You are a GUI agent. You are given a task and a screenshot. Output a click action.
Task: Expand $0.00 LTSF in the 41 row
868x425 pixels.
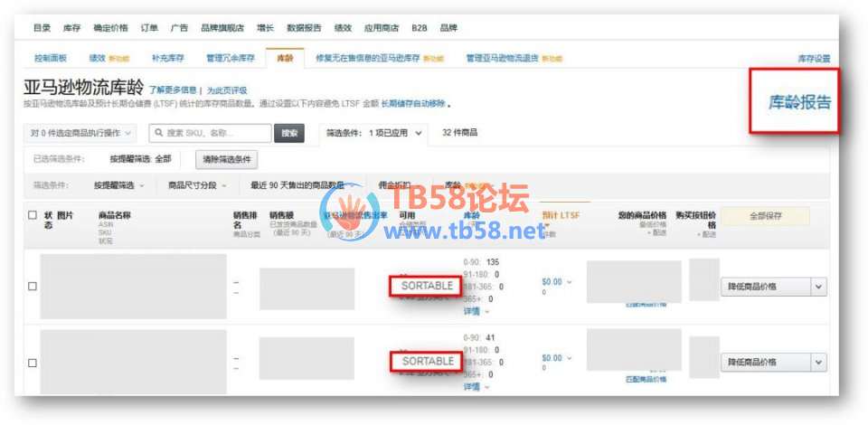coord(557,358)
